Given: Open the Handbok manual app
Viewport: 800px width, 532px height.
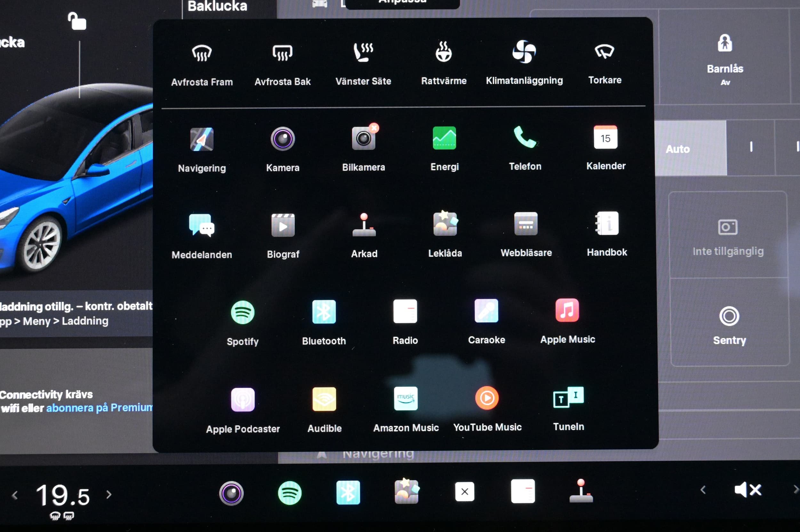Looking at the screenshot, I should (x=607, y=234).
